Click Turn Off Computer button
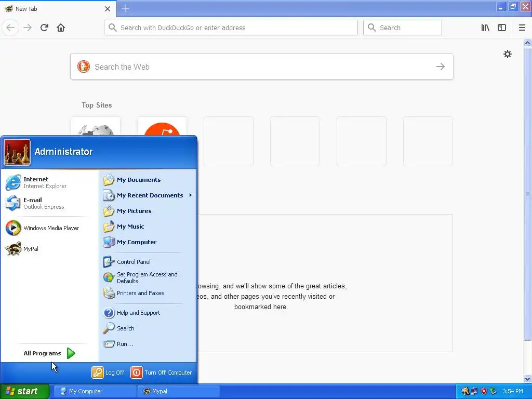The height and width of the screenshot is (399, 532). point(161,373)
